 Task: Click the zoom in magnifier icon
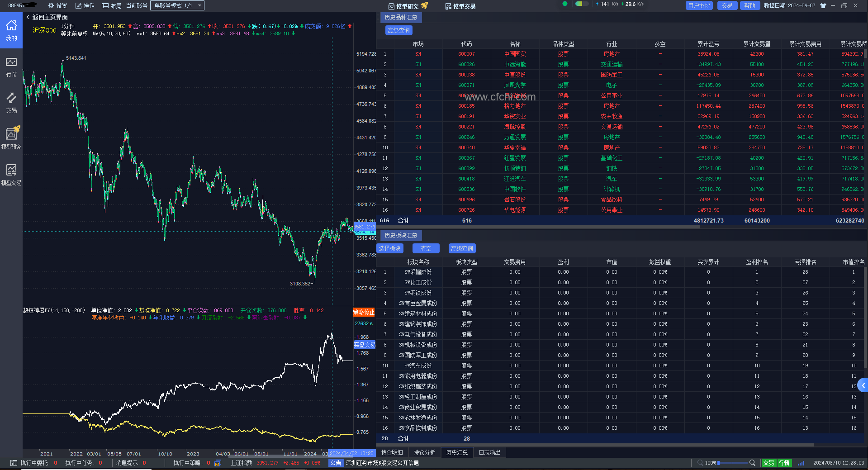pos(752,463)
